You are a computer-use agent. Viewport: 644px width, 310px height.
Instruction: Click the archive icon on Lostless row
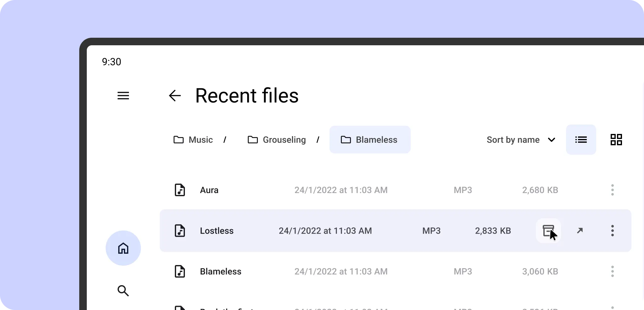[x=548, y=231]
